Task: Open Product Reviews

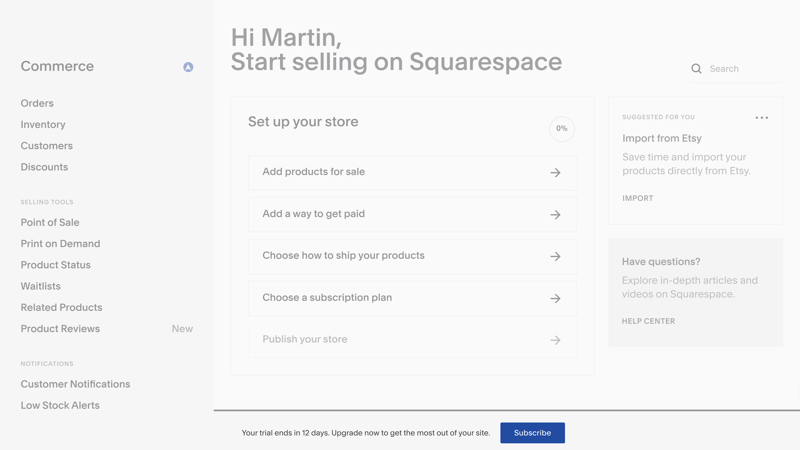Action: [60, 329]
